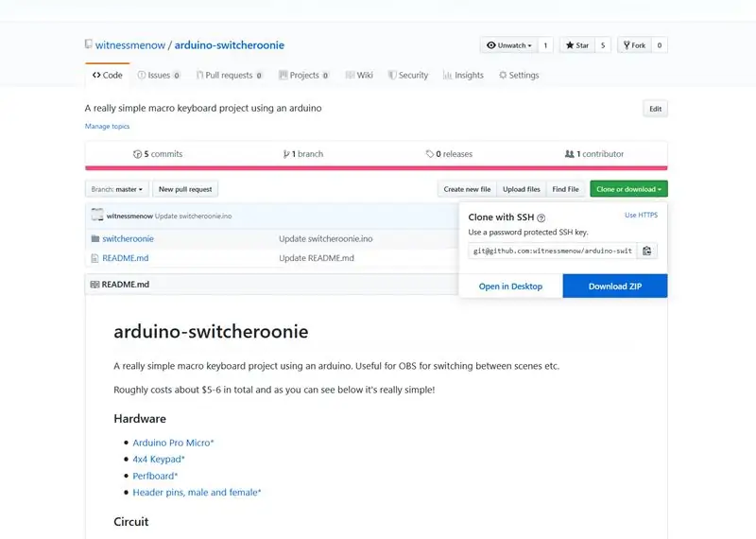
Task: Open the switcheroonie folder
Action: click(x=128, y=239)
